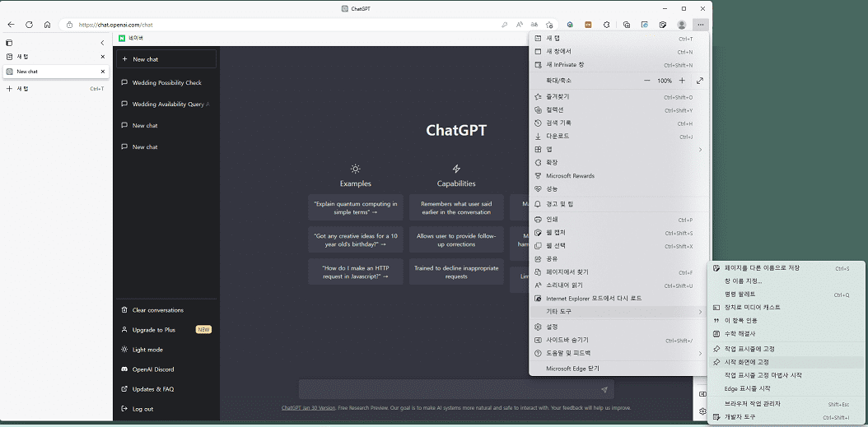Screen dimensions: 868x427
Task: Collapse the vertical tabs pane
Action: (102, 43)
